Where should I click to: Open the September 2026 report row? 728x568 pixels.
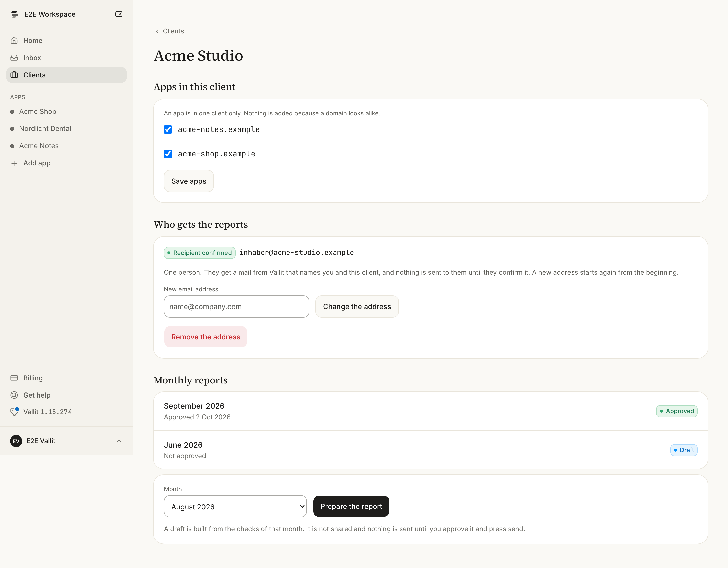coord(431,411)
